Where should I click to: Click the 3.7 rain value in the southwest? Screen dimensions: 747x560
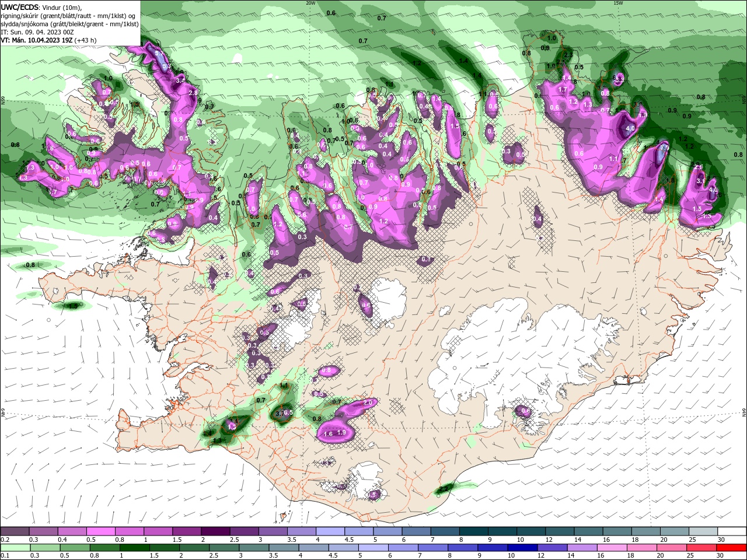tap(280, 414)
